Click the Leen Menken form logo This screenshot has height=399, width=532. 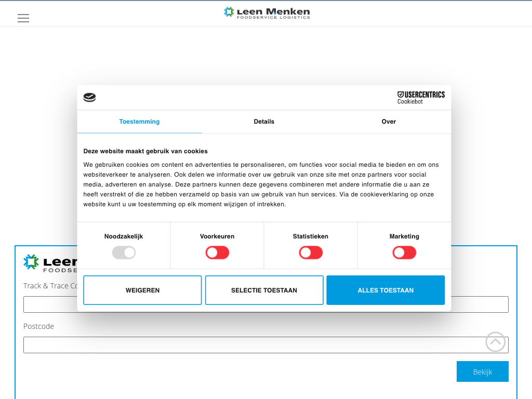(49, 262)
